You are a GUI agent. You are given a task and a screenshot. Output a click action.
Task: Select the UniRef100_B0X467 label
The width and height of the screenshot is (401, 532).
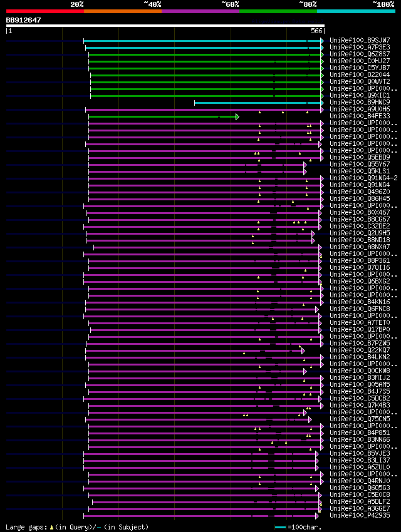pyautogui.click(x=360, y=212)
